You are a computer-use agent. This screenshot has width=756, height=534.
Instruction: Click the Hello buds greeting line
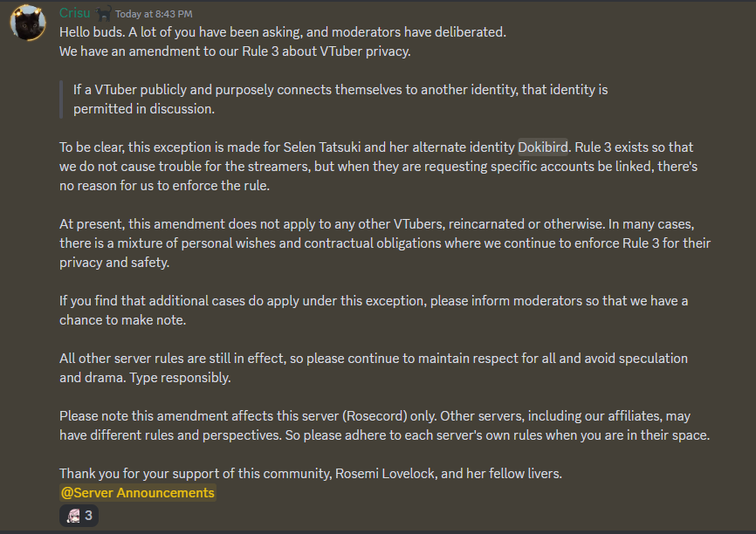pos(283,32)
